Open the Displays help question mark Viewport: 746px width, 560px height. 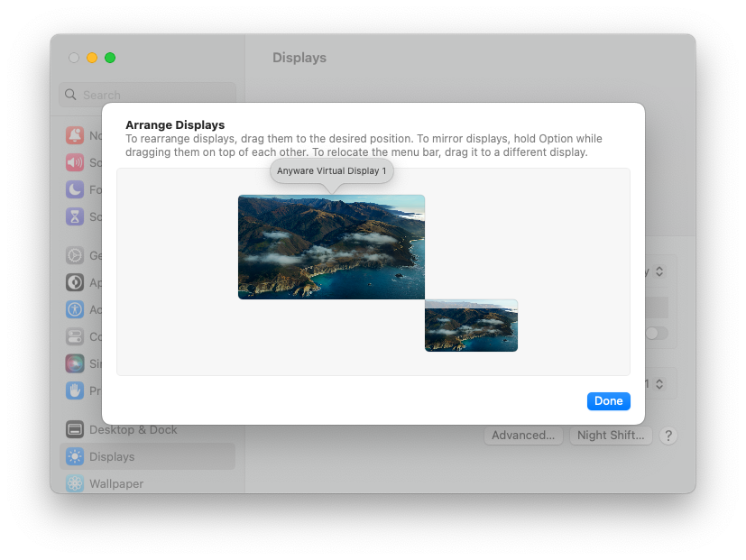click(x=668, y=436)
